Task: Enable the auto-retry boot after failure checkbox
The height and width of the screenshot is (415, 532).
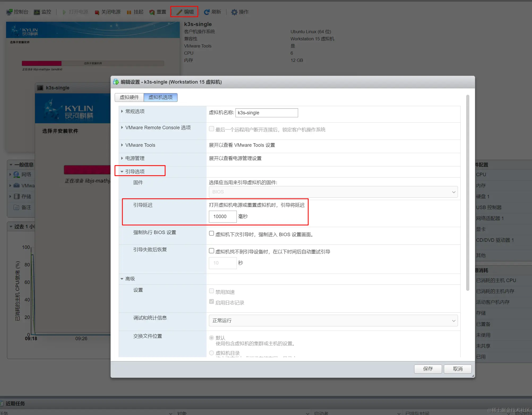Action: (212, 251)
